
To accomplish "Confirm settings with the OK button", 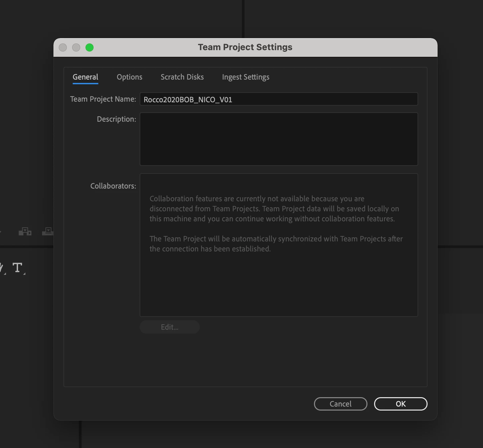I will pos(401,404).
